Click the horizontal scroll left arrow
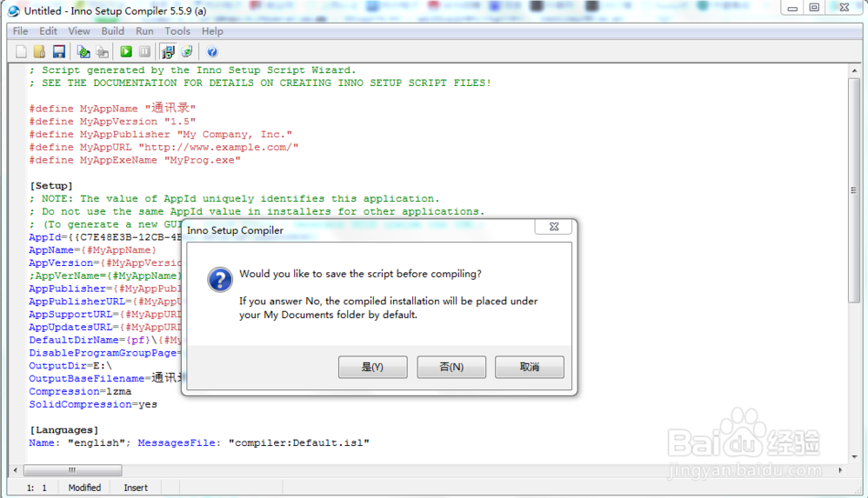 tap(16, 470)
